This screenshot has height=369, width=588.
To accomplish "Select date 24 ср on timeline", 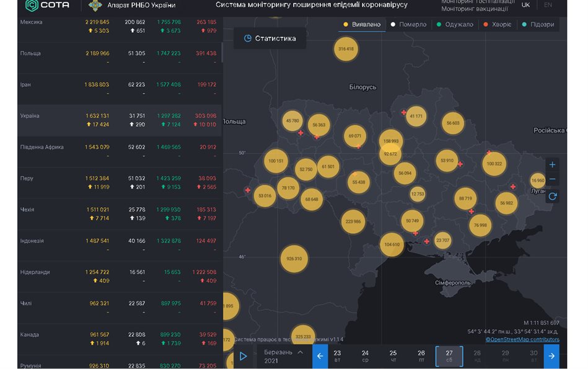I will tap(365, 356).
